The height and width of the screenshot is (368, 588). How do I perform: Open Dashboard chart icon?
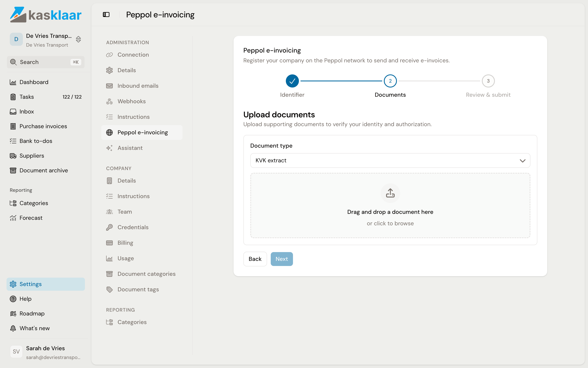(13, 82)
